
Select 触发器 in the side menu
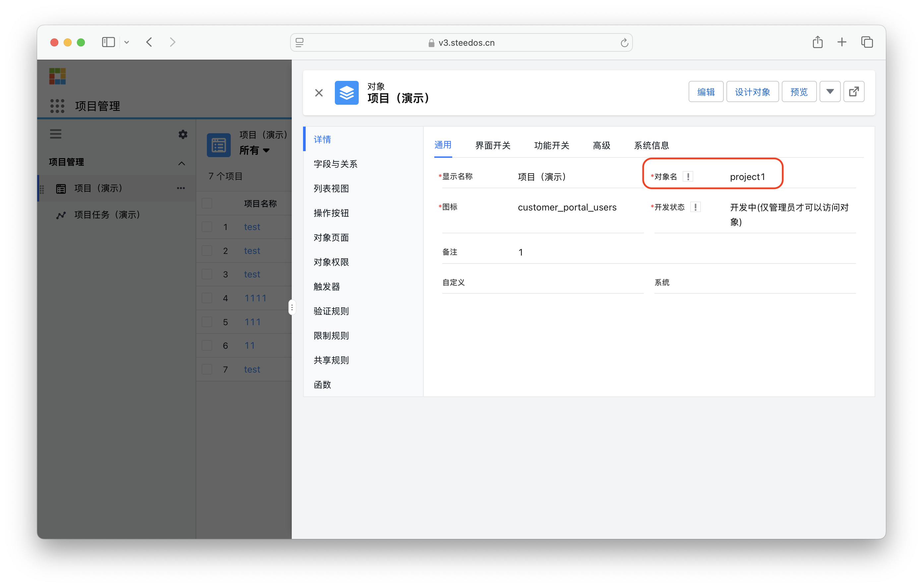pos(363,286)
